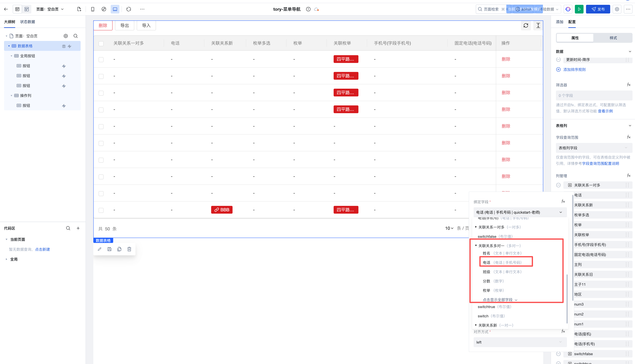Click the table refresh icon
This screenshot has height=364, width=635.
526,25
